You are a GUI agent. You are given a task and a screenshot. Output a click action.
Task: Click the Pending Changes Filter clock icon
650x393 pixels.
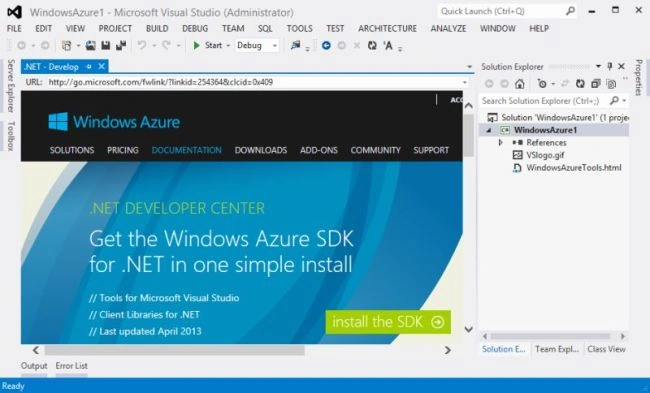542,84
